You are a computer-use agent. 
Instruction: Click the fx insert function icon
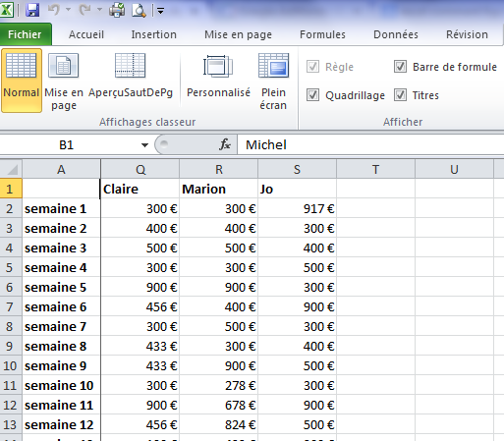click(x=225, y=144)
